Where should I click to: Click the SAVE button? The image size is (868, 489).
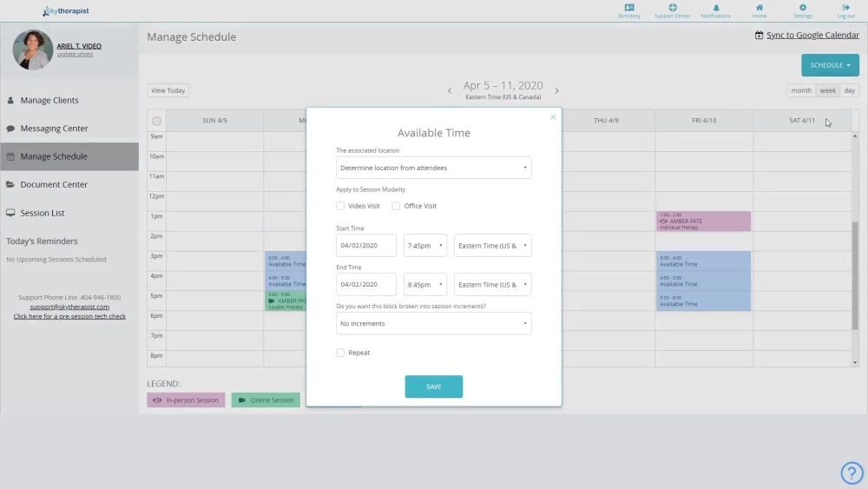433,387
